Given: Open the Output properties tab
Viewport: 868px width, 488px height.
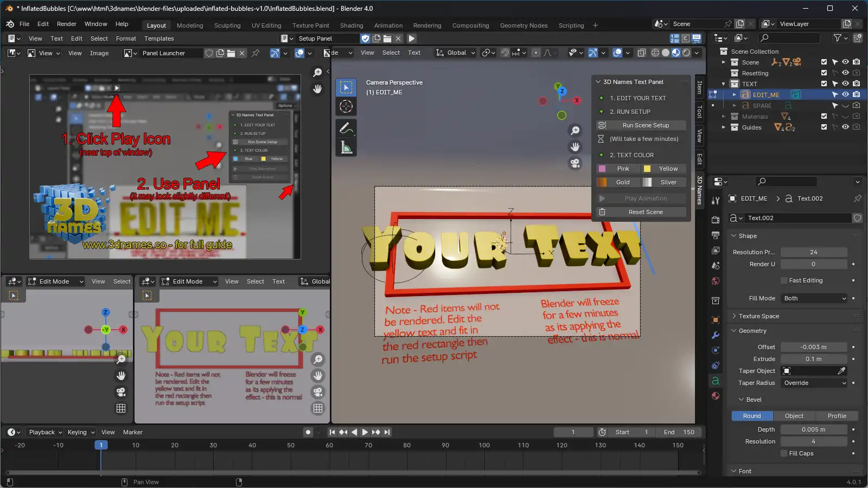Looking at the screenshot, I should pyautogui.click(x=716, y=235).
